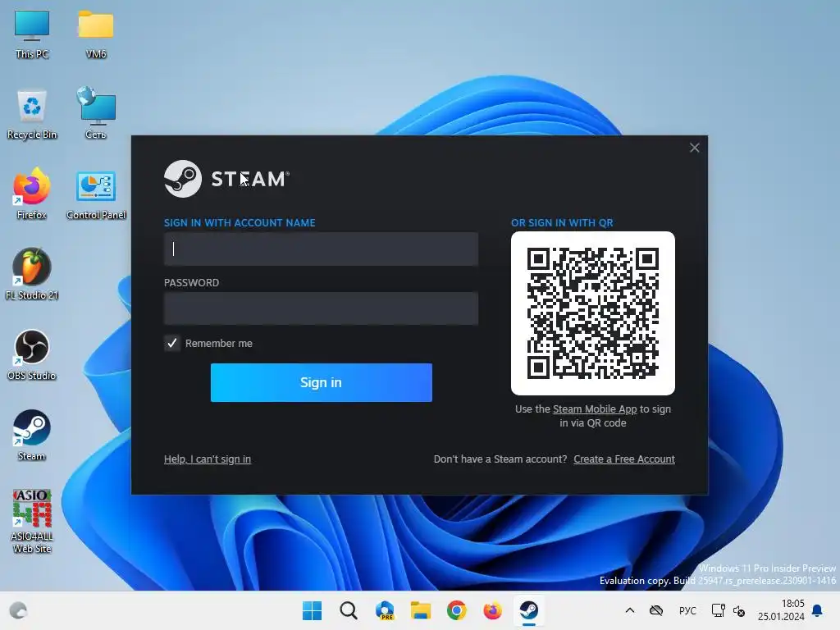Click the Steam icon in the taskbar
The height and width of the screenshot is (630, 840).
pyautogui.click(x=529, y=610)
